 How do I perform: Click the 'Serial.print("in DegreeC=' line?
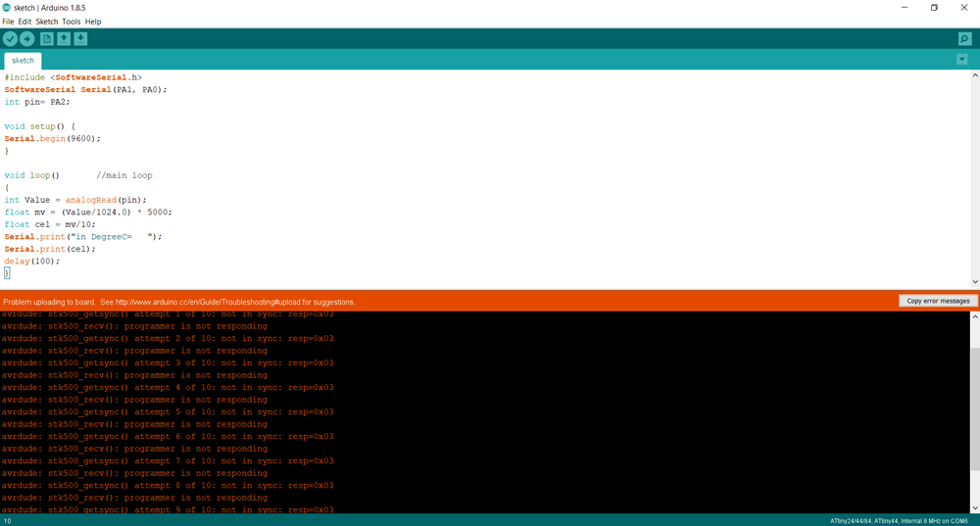click(x=82, y=237)
